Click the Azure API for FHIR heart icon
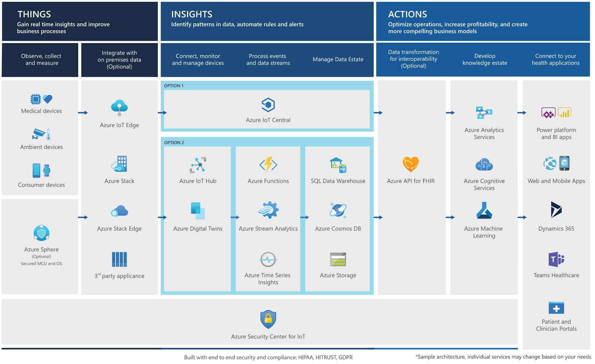 (411, 164)
